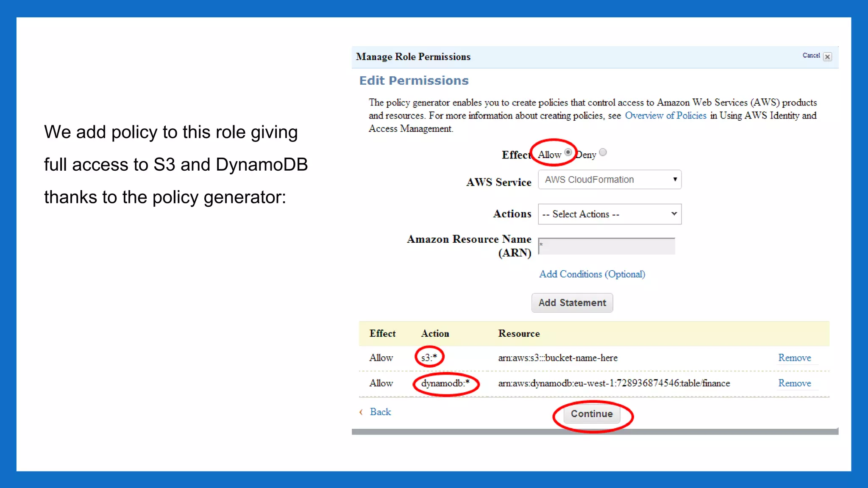Click the Effect column header
868x488 pixels.
tap(382, 334)
